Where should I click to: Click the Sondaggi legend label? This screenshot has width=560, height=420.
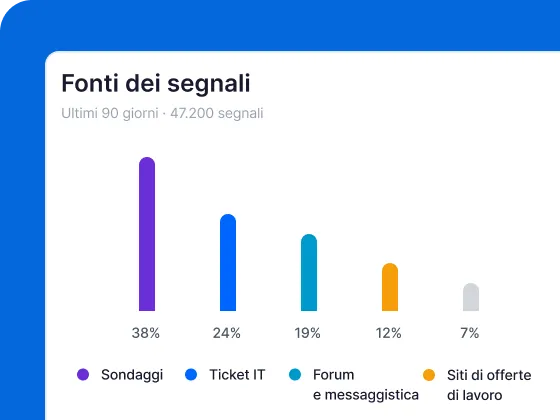point(132,375)
